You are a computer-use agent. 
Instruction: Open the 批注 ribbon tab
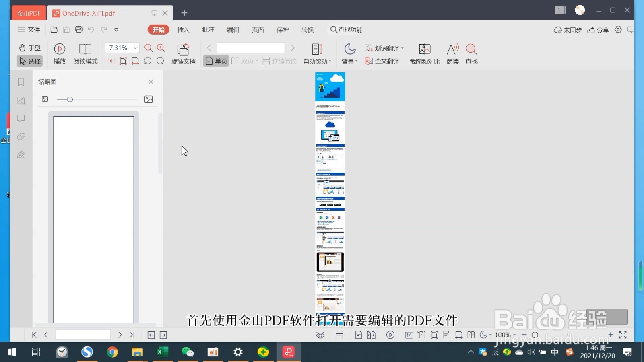(208, 29)
